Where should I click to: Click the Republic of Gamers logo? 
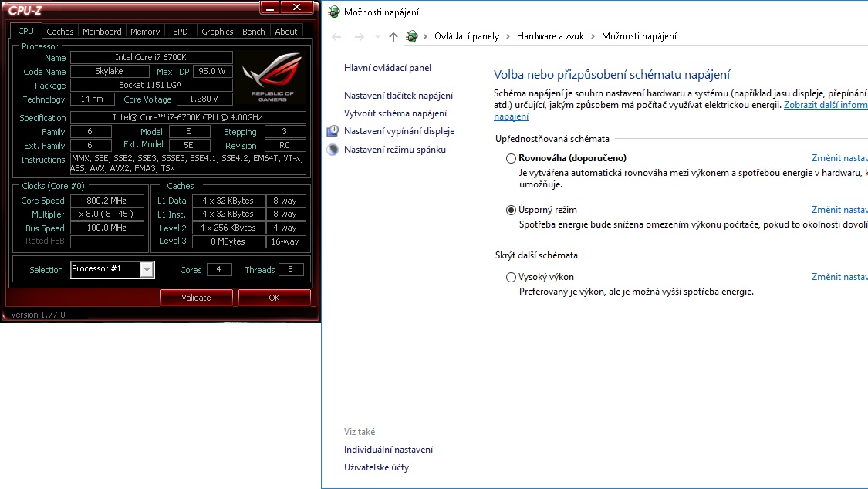pyautogui.click(x=272, y=77)
